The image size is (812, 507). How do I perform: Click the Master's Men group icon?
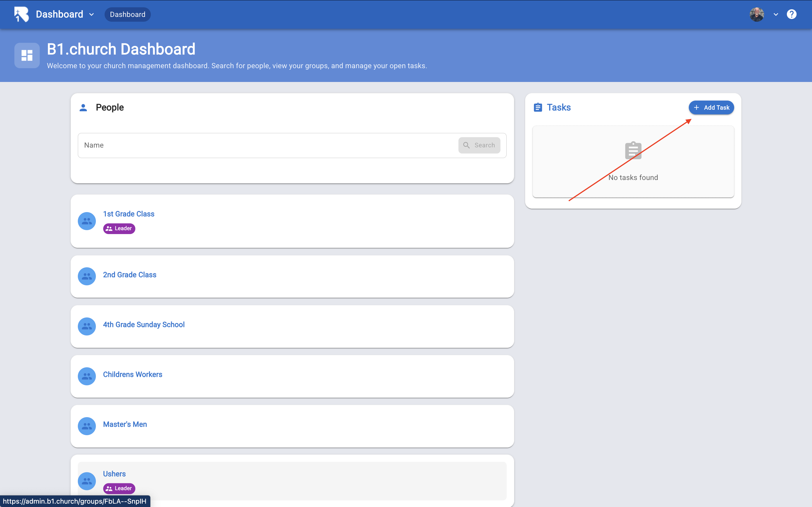(x=87, y=426)
